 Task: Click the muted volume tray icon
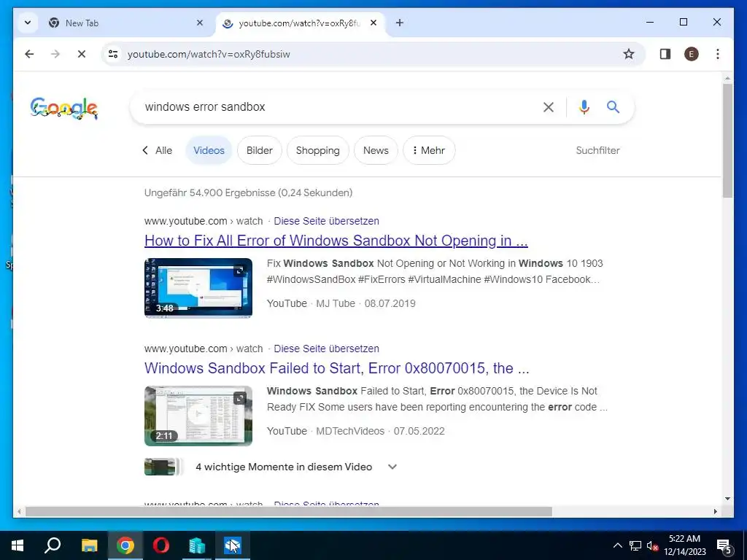tap(652, 545)
